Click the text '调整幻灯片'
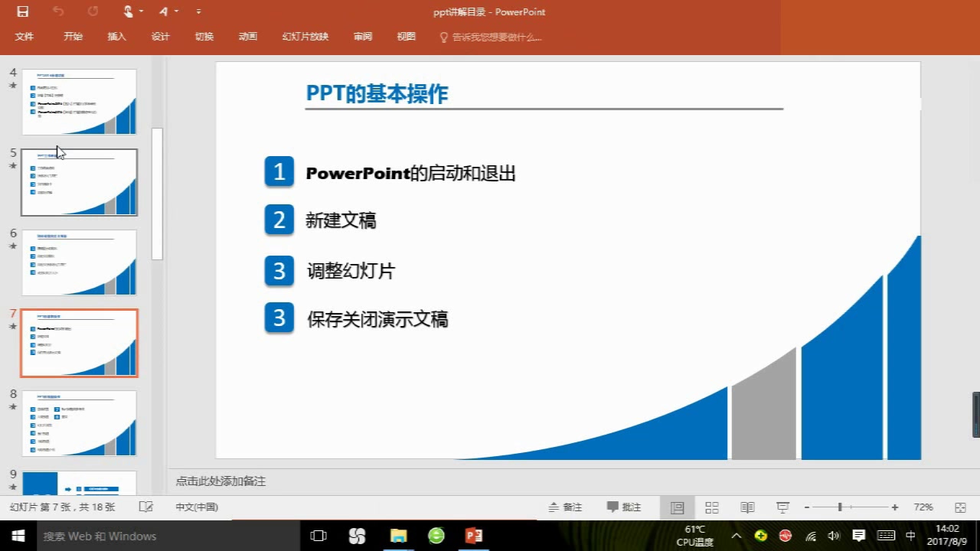Image resolution: width=980 pixels, height=551 pixels. [351, 271]
